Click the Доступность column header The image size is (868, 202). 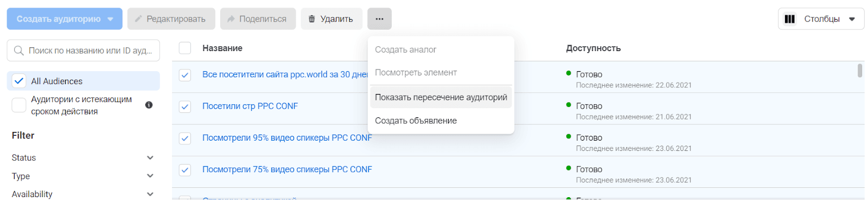593,48
